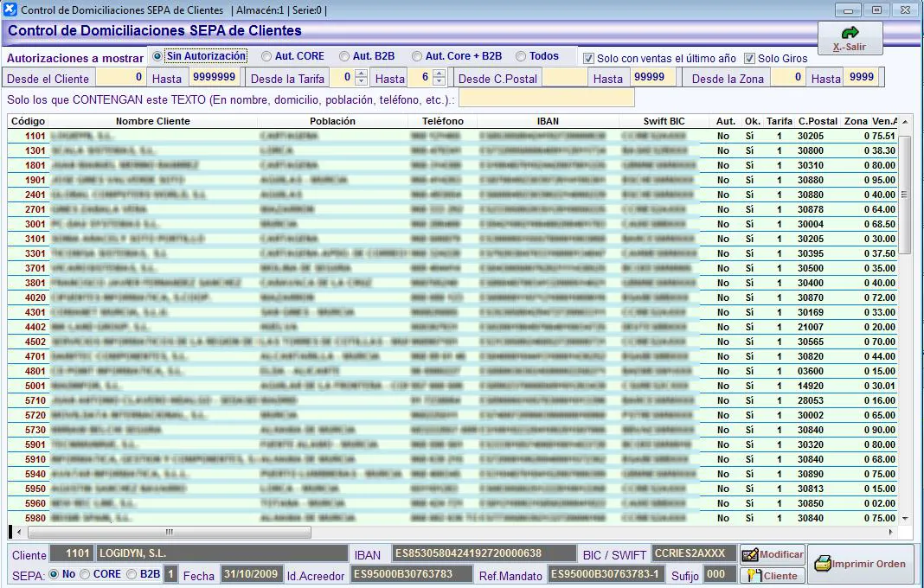
Task: Decrease the Hasta tarifa spinner value
Action: [439, 82]
